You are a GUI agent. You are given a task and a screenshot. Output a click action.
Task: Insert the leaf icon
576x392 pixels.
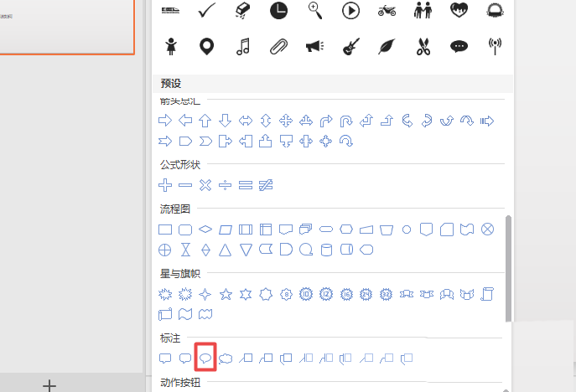pyautogui.click(x=387, y=47)
